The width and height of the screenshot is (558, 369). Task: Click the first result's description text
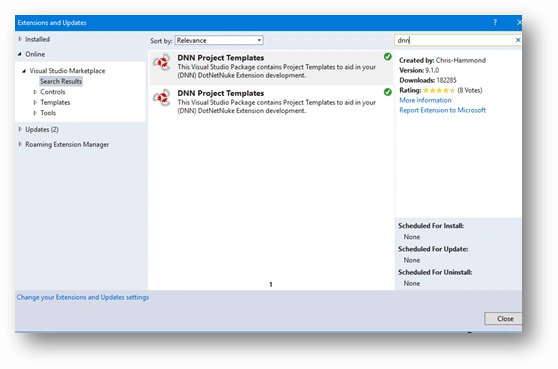(277, 71)
